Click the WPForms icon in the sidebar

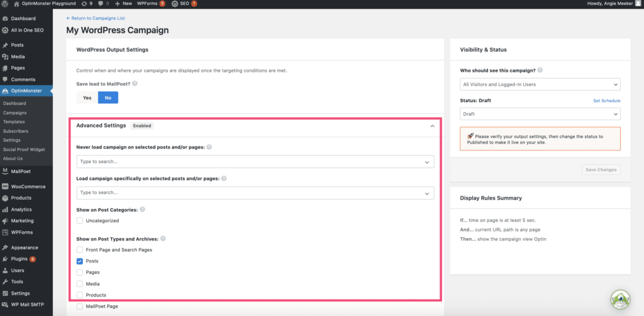click(5, 232)
